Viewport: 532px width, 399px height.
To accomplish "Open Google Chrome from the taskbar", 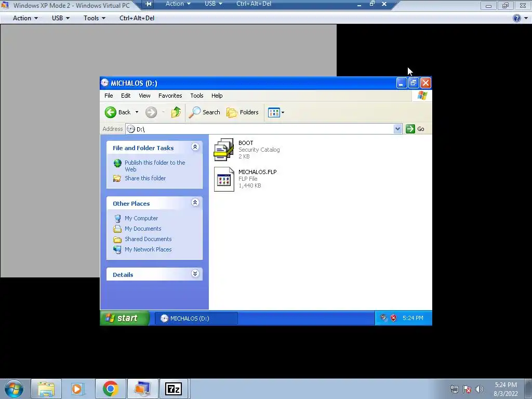I will tap(110, 389).
